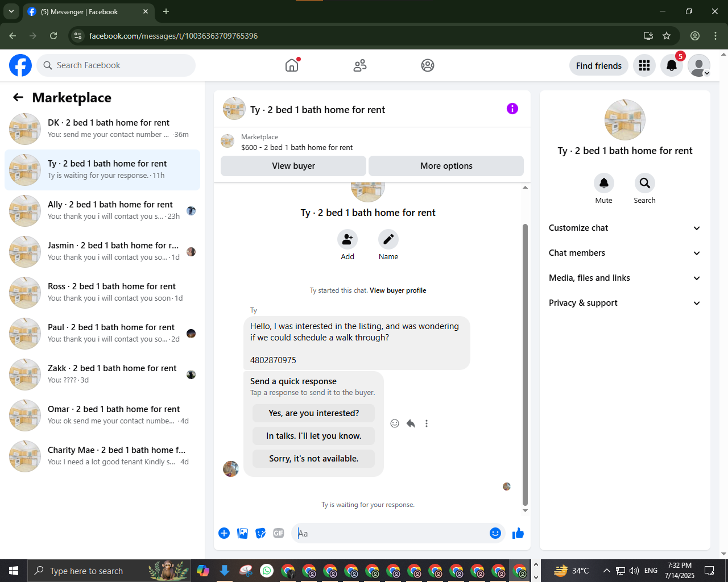Viewport: 728px width, 582px height.
Task: Choose a GIF icon
Action: click(279, 533)
